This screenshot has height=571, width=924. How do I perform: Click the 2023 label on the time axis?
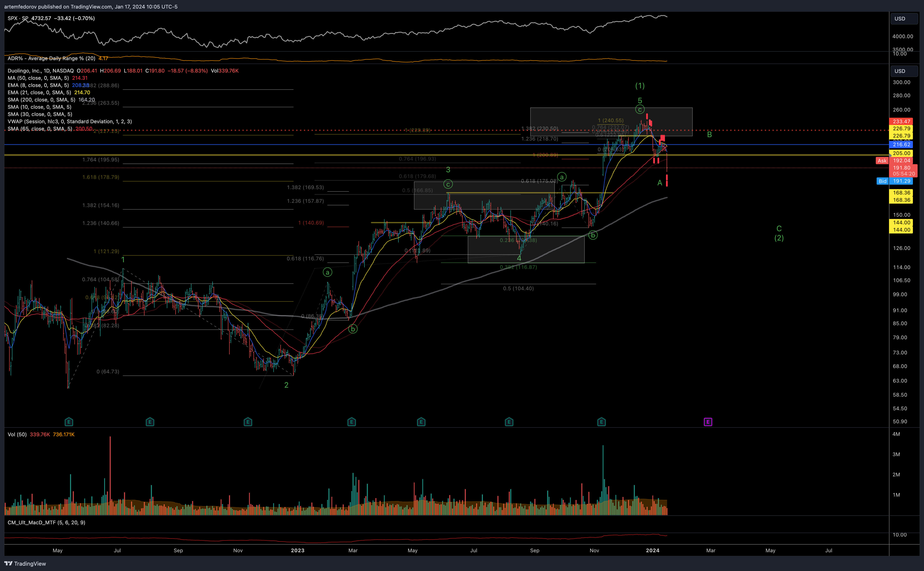pyautogui.click(x=297, y=550)
